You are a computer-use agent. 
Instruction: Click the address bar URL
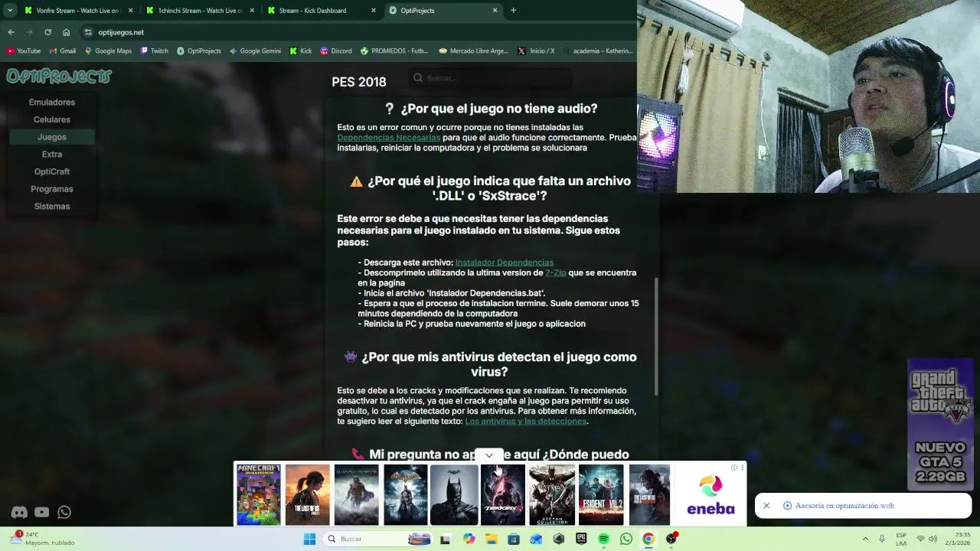[x=121, y=32]
